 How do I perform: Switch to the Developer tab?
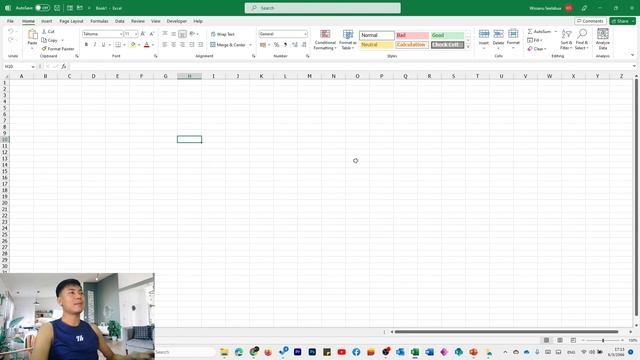click(177, 21)
